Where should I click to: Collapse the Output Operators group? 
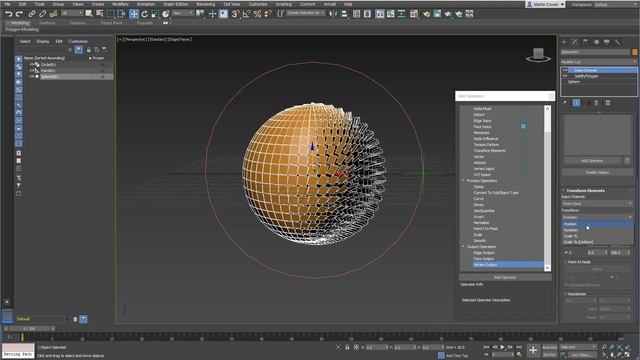tap(463, 247)
